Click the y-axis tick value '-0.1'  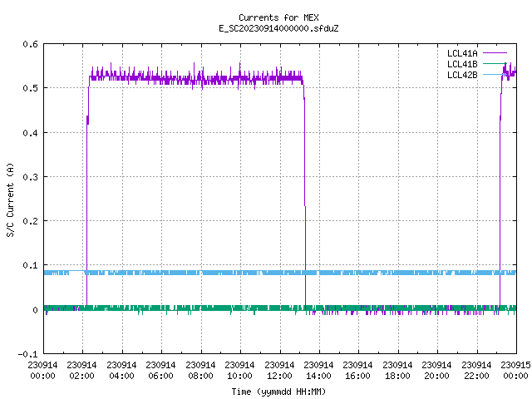click(x=27, y=354)
